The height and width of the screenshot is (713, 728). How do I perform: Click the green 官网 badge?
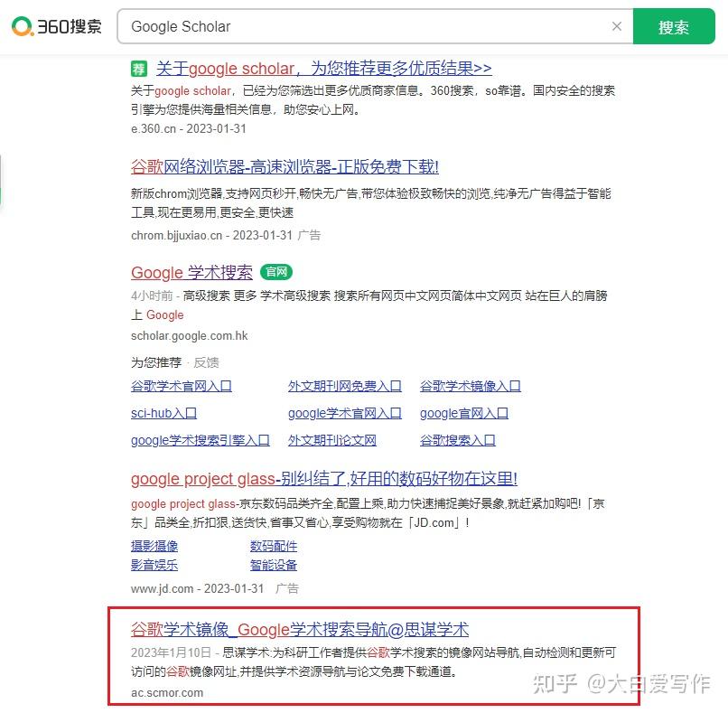coord(276,272)
